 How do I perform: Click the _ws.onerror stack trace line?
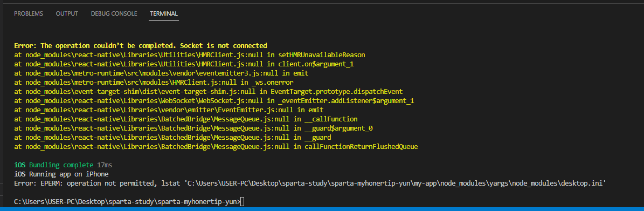click(x=154, y=82)
